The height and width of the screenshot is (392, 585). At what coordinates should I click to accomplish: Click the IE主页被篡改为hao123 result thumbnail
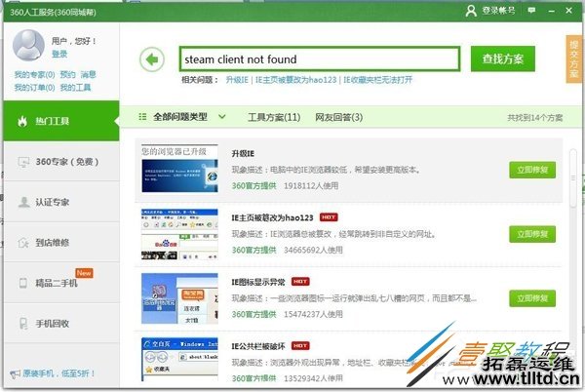pyautogui.click(x=179, y=234)
